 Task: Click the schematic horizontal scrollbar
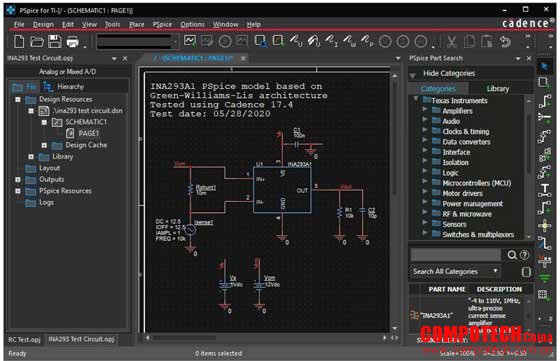tap(266, 338)
